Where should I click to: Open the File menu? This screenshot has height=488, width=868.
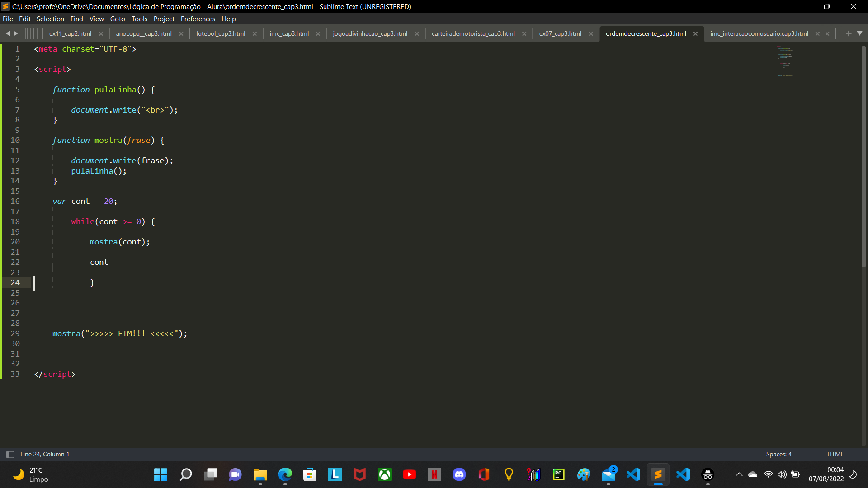pos(8,19)
